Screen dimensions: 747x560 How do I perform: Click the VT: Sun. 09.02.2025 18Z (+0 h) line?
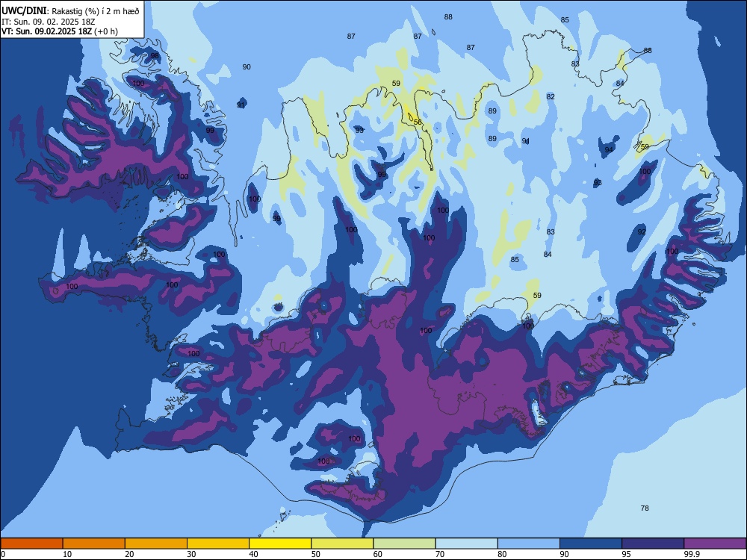point(60,31)
